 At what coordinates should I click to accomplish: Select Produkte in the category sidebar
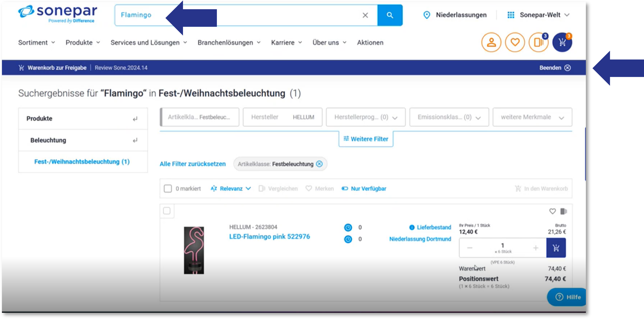tap(39, 118)
